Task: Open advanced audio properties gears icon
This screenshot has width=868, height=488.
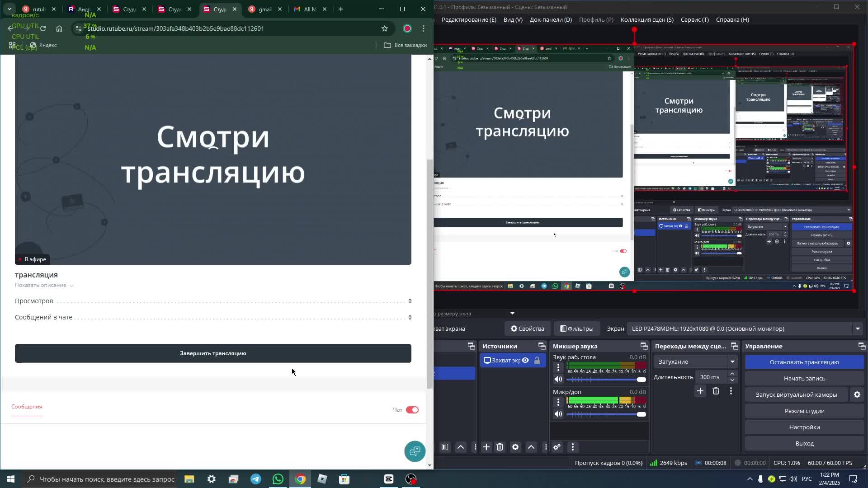Action: click(x=557, y=447)
